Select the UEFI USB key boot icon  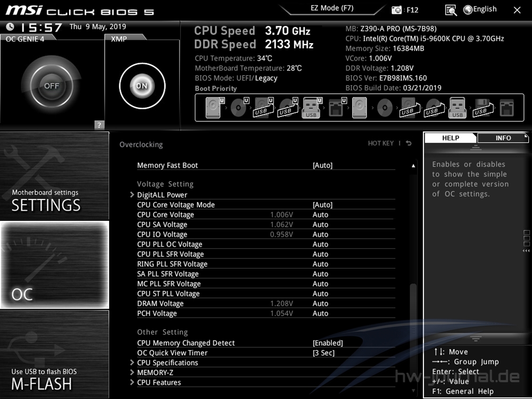coord(312,108)
